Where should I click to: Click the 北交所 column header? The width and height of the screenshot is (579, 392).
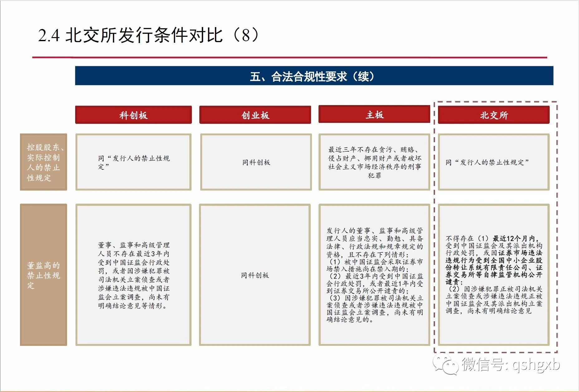point(494,115)
